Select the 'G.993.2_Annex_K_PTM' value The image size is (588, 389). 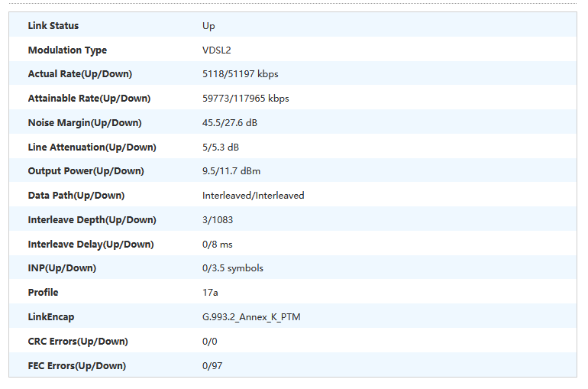(251, 317)
